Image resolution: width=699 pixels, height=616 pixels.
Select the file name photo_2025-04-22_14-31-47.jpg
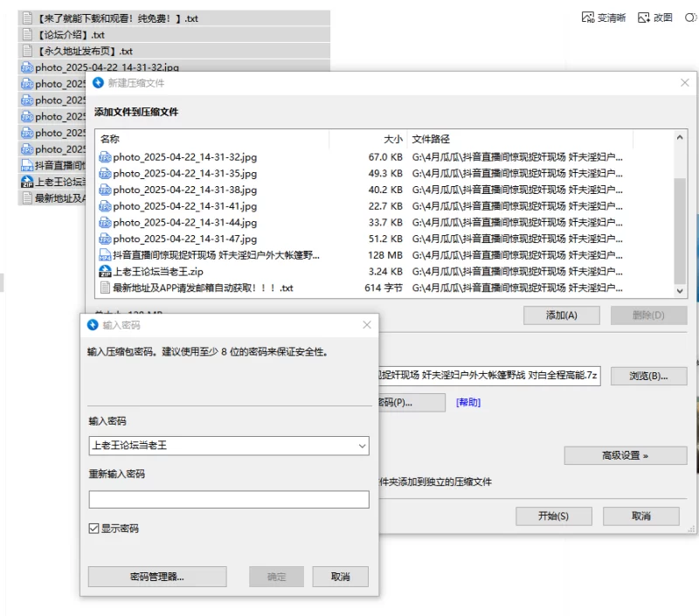[x=185, y=239]
